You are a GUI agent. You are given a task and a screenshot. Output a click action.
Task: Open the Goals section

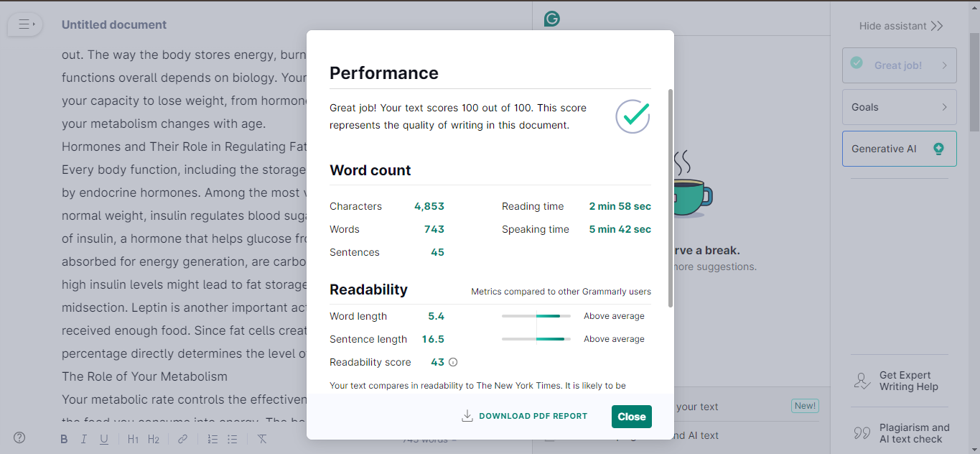(x=900, y=107)
